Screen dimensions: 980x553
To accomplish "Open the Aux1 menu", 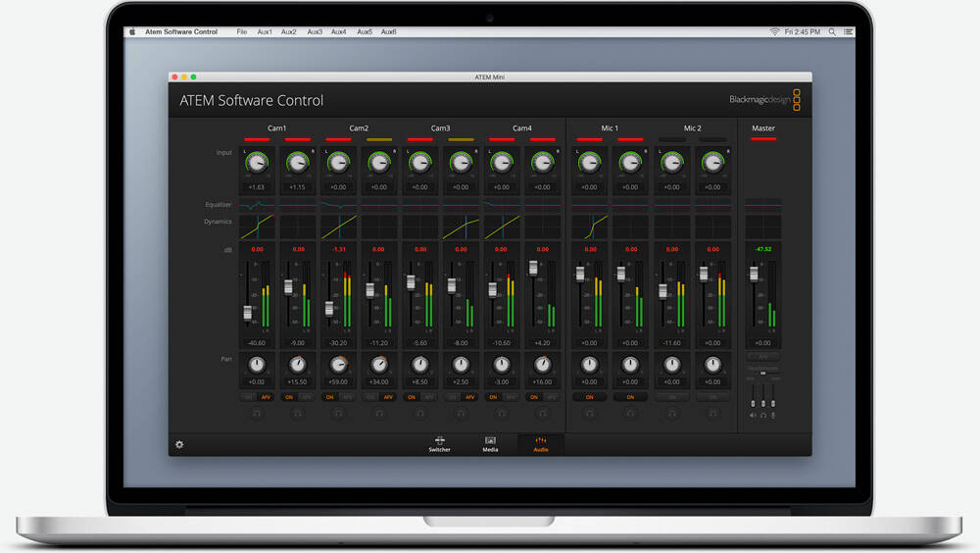I will pyautogui.click(x=265, y=32).
